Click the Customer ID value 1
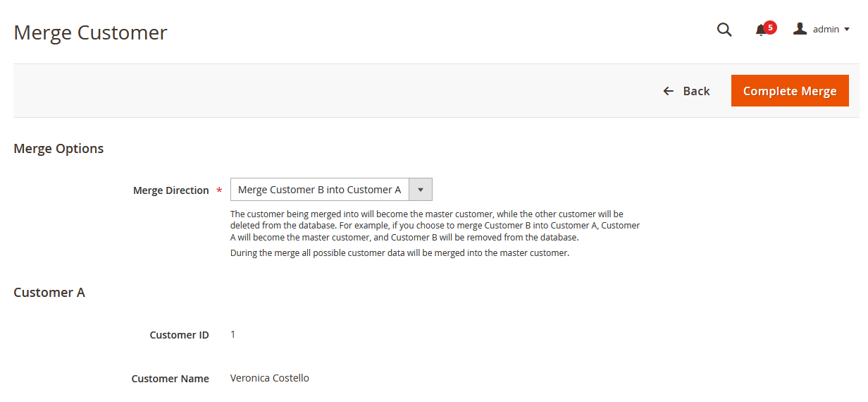This screenshot has height=402, width=868. click(x=233, y=334)
